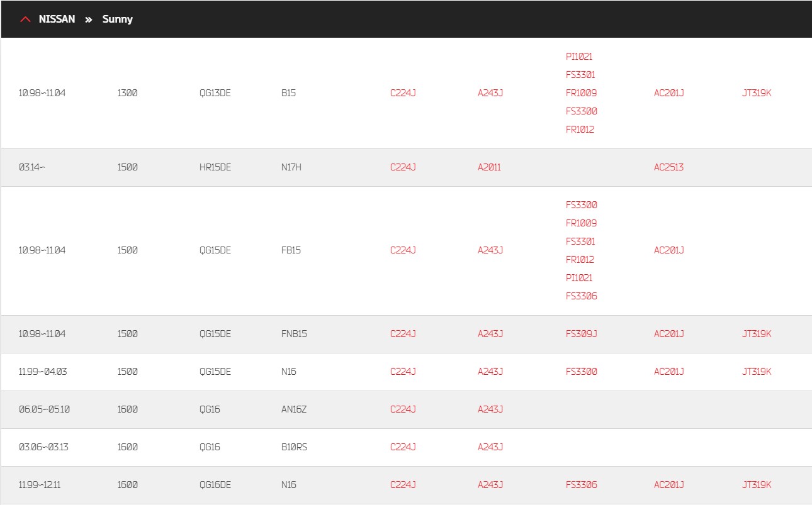Open the FS309J part link
The image size is (812, 505).
coord(582,334)
